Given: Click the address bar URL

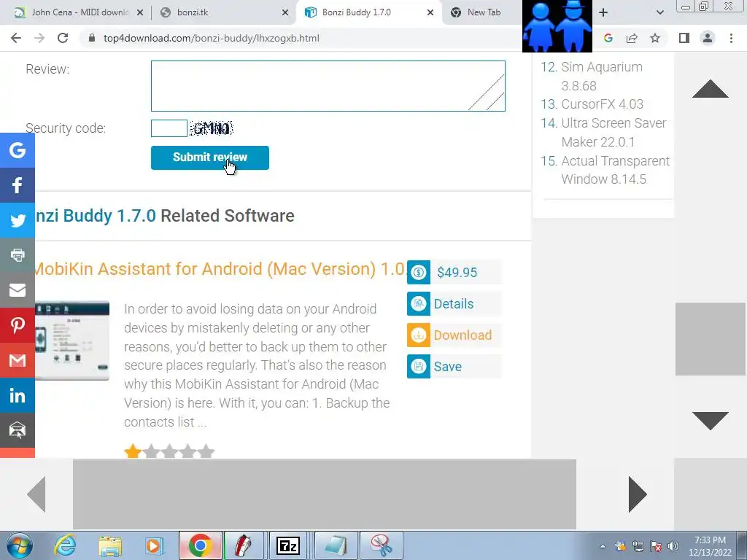Looking at the screenshot, I should [x=212, y=38].
